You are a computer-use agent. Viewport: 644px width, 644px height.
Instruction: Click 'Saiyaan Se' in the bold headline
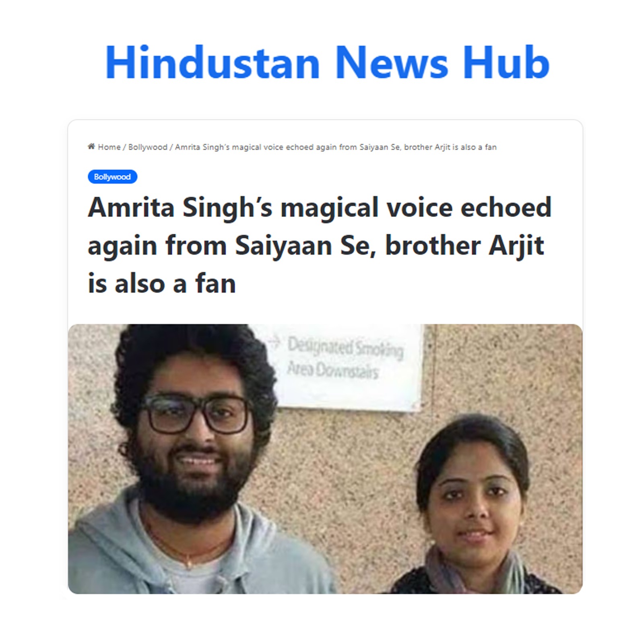click(305, 245)
